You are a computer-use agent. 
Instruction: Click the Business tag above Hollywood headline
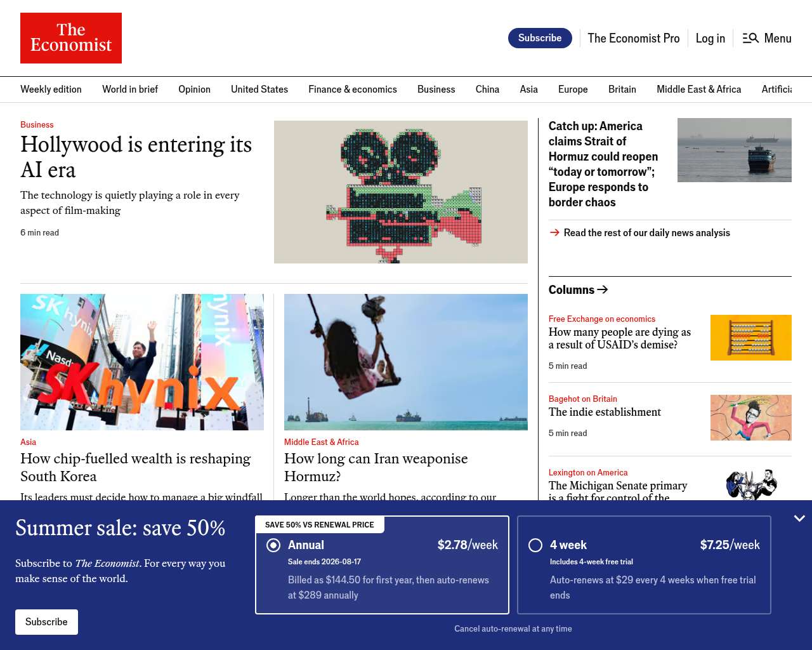(x=37, y=124)
